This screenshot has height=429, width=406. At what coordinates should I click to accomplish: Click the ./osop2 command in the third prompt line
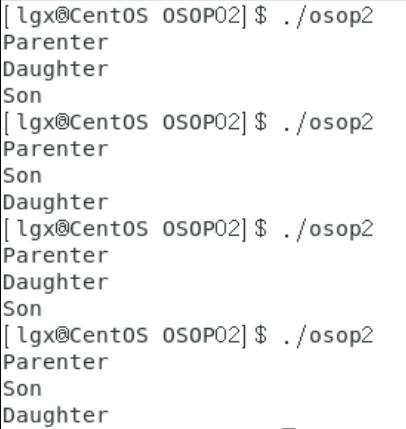pyautogui.click(x=327, y=229)
